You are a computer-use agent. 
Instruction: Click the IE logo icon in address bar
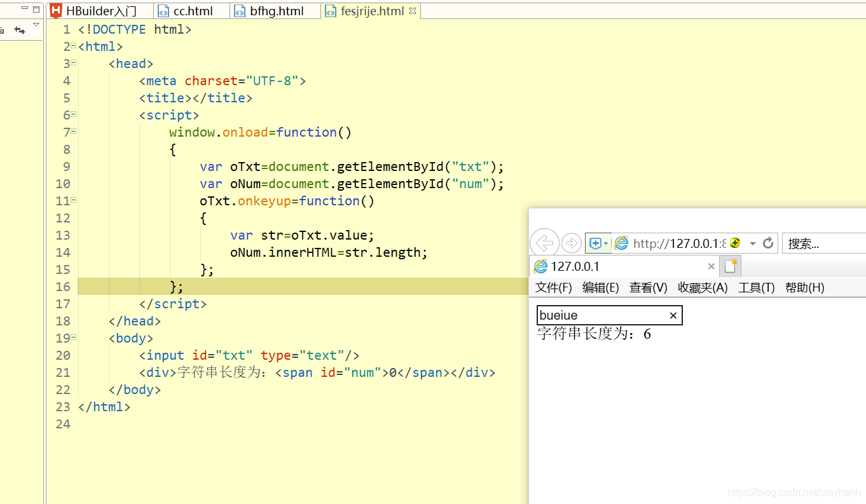point(621,243)
